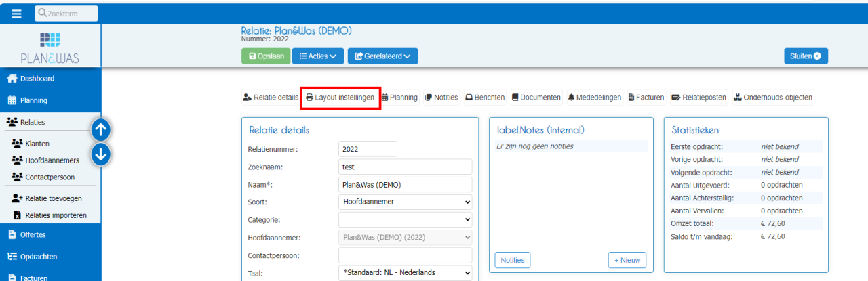Click the Plan&Was logo

point(50,47)
